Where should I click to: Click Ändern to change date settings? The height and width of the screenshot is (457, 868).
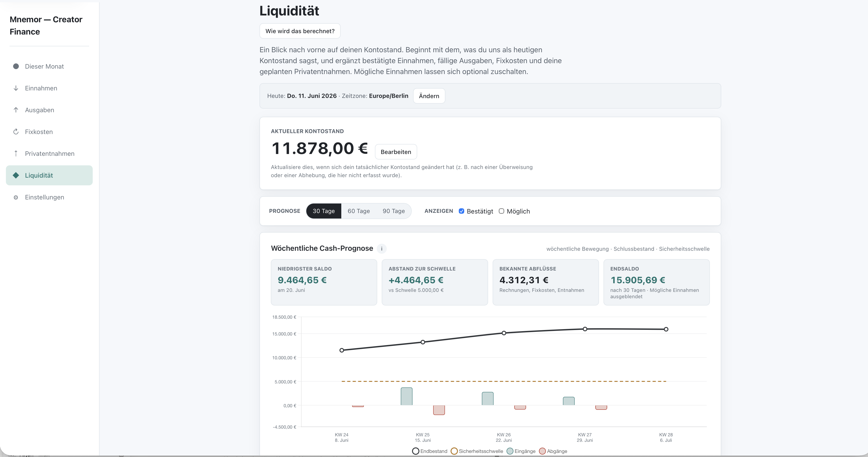coord(429,96)
